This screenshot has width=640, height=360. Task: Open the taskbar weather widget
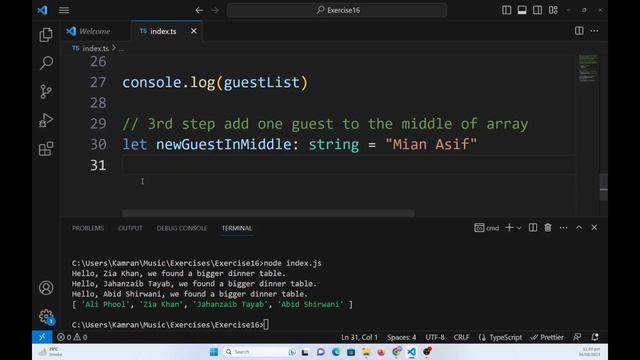[x=50, y=352]
